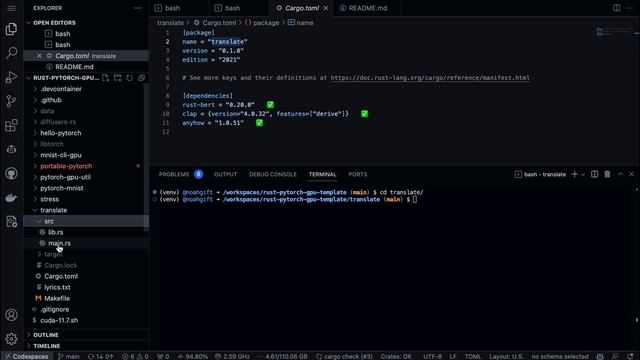Open the Manage settings gear

click(x=11, y=339)
